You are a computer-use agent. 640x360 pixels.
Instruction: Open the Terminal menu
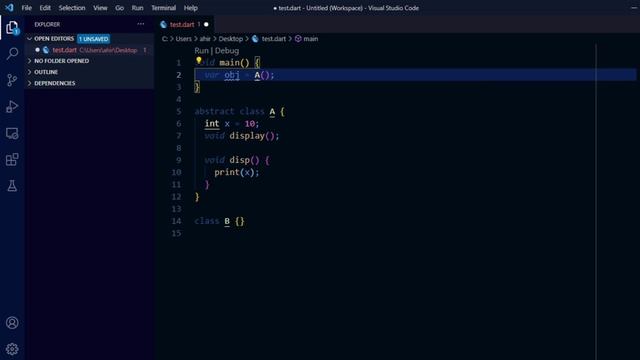click(164, 8)
